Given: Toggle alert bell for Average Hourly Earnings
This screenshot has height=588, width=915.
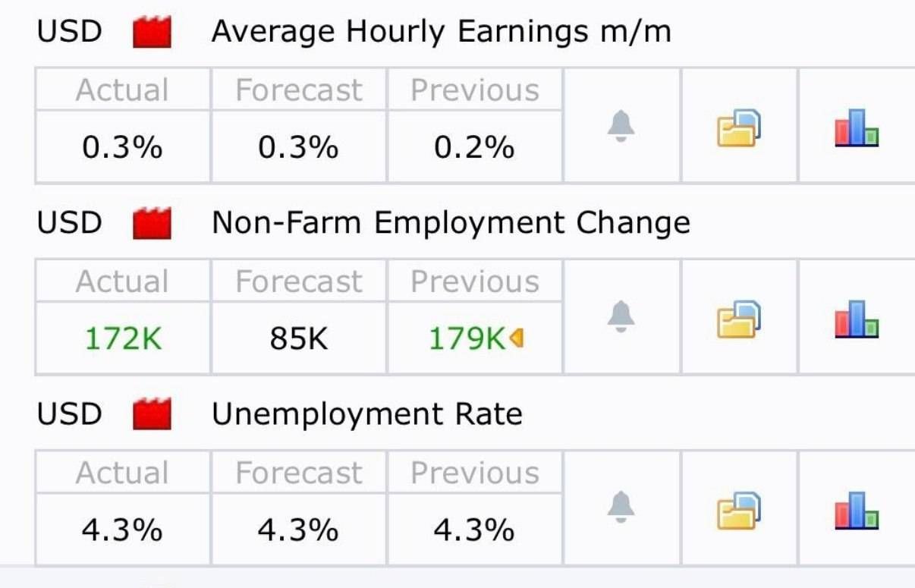Looking at the screenshot, I should point(621,127).
